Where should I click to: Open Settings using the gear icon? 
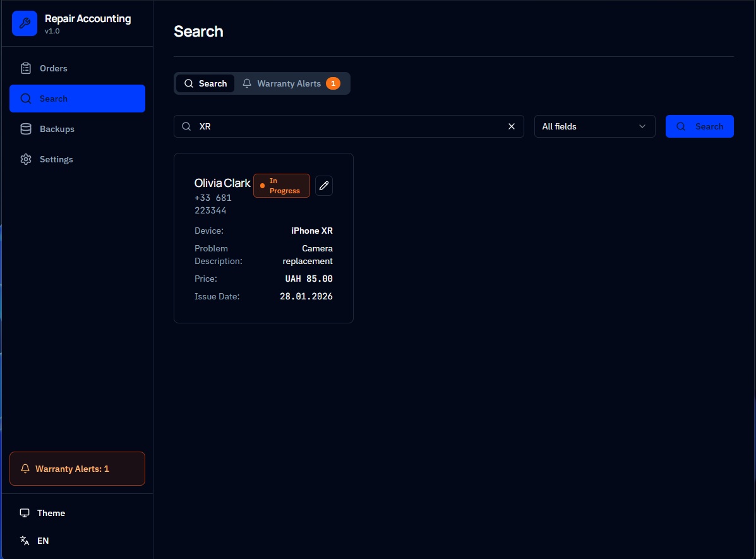(x=26, y=159)
